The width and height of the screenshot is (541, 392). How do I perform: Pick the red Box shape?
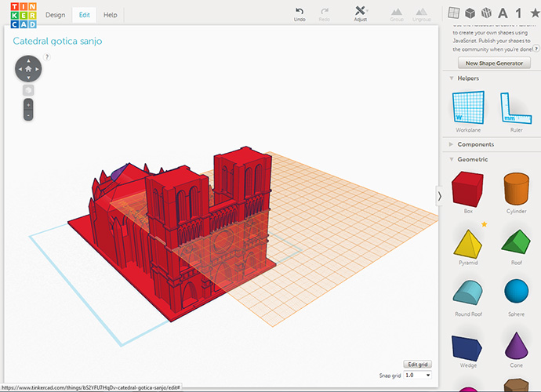[x=468, y=189]
